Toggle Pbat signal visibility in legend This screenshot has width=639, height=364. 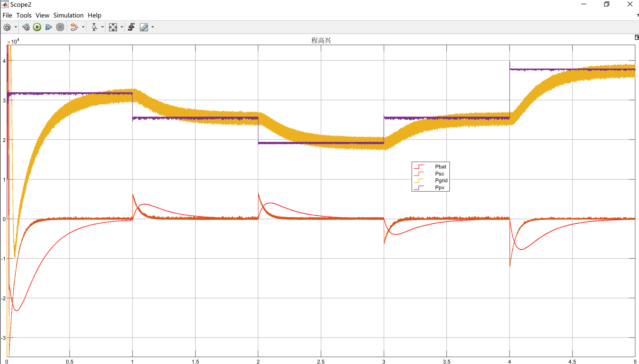(440, 167)
